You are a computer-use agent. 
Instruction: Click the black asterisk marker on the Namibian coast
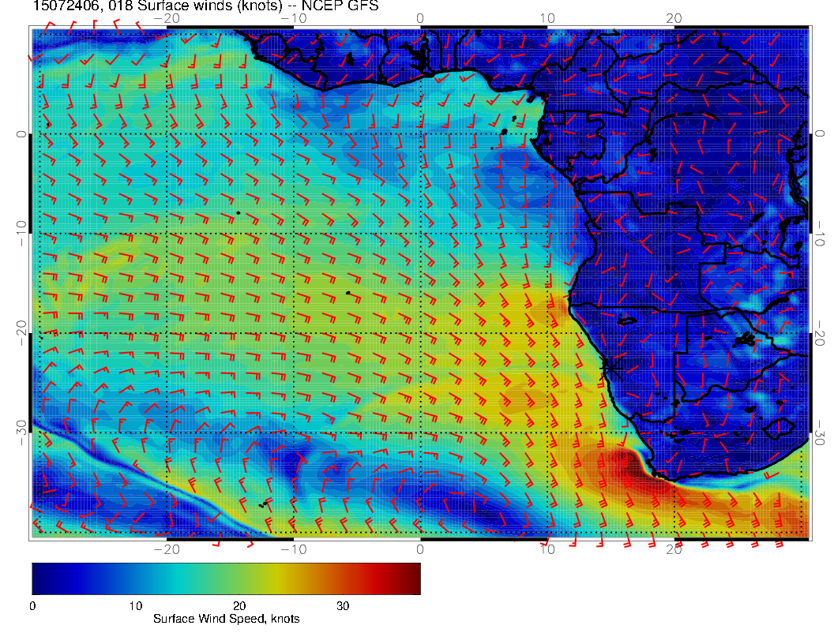(x=610, y=369)
